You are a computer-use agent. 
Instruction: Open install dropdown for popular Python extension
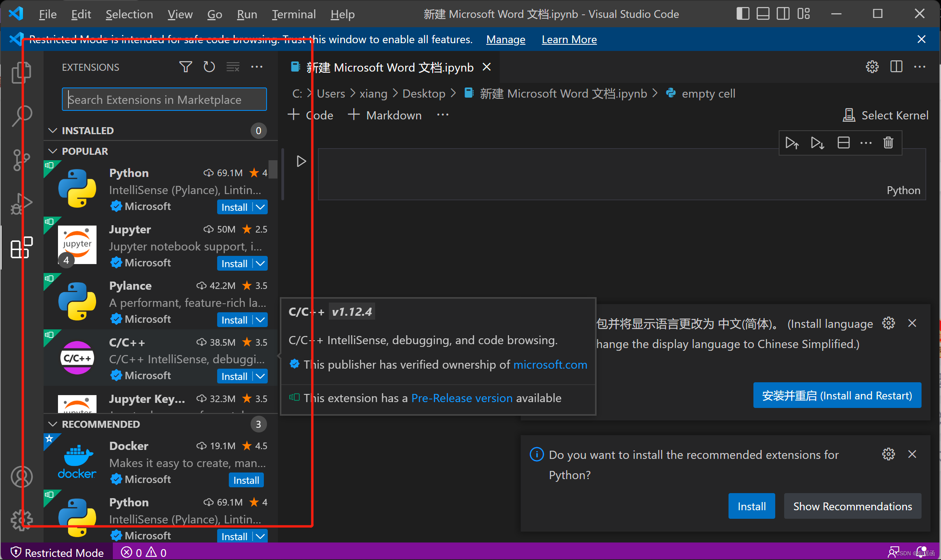coord(260,207)
